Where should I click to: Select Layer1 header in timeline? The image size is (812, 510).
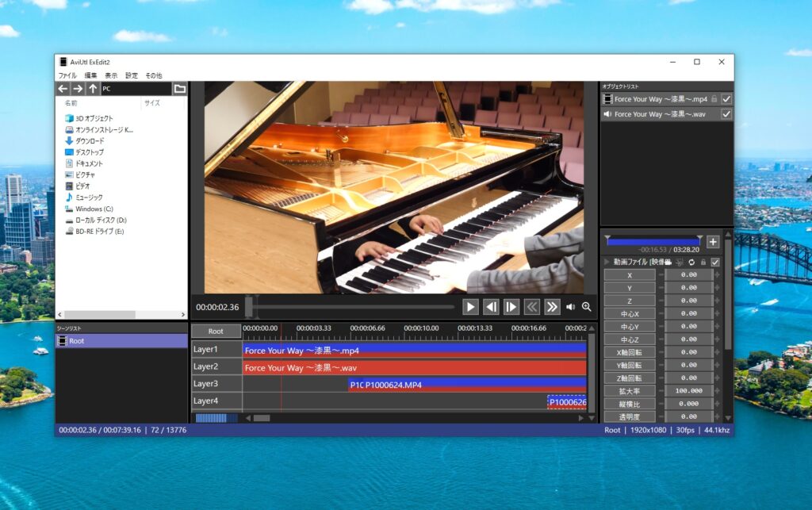tap(216, 350)
